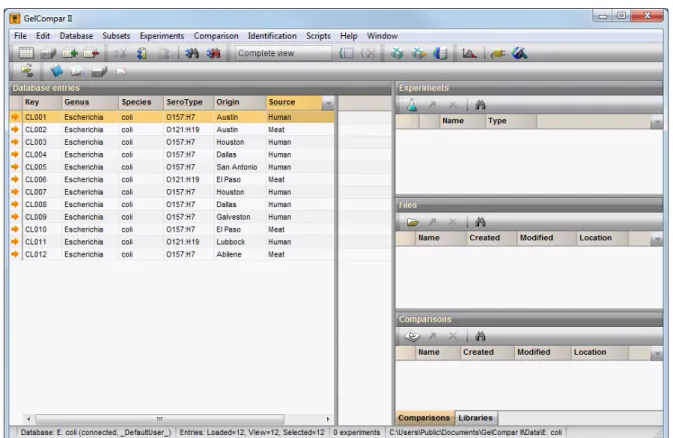Image resolution: width=673 pixels, height=438 pixels.
Task: Click the add new entry icon with green arrow
Action: 70,54
